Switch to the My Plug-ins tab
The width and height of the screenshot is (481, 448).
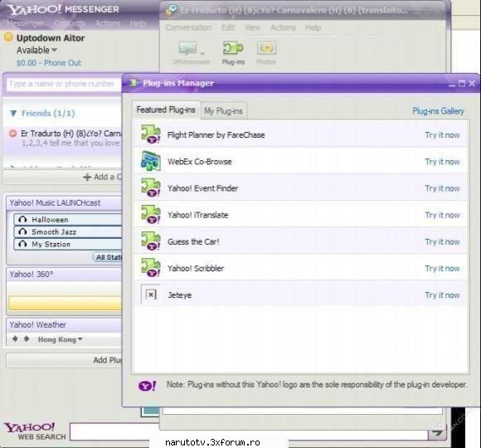pos(223,111)
